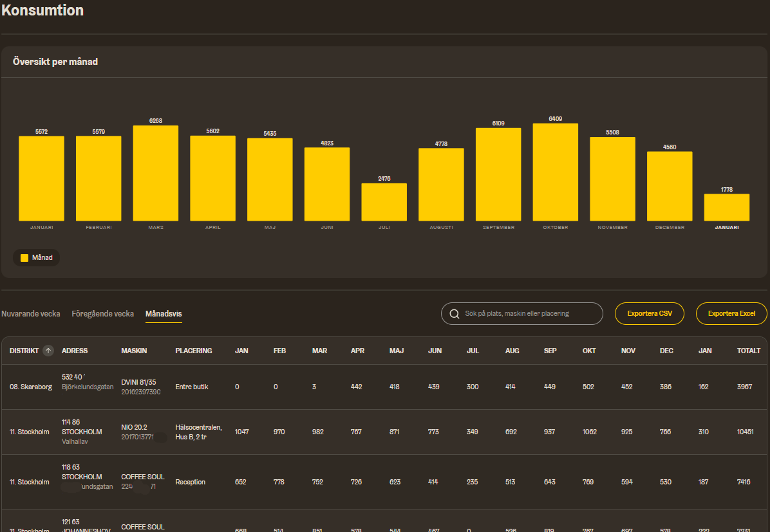Select the Oktober bar with value 6409
The height and width of the screenshot is (532, 770).
pos(555,172)
